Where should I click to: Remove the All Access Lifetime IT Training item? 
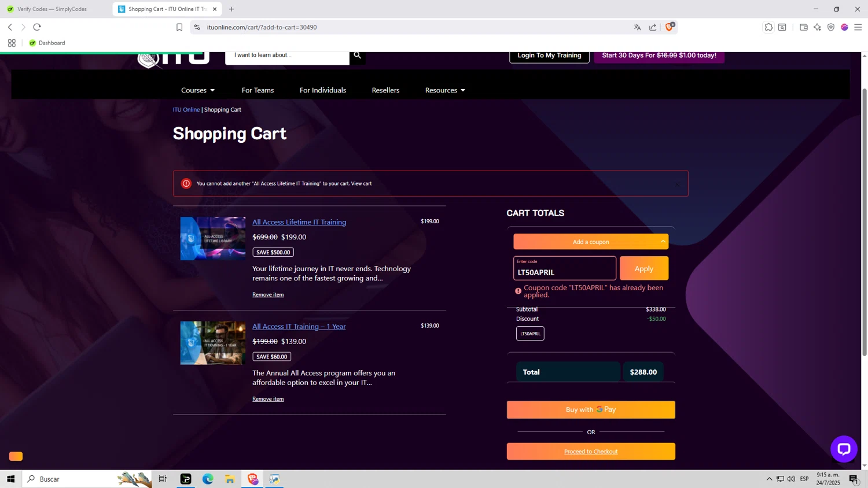(x=268, y=294)
